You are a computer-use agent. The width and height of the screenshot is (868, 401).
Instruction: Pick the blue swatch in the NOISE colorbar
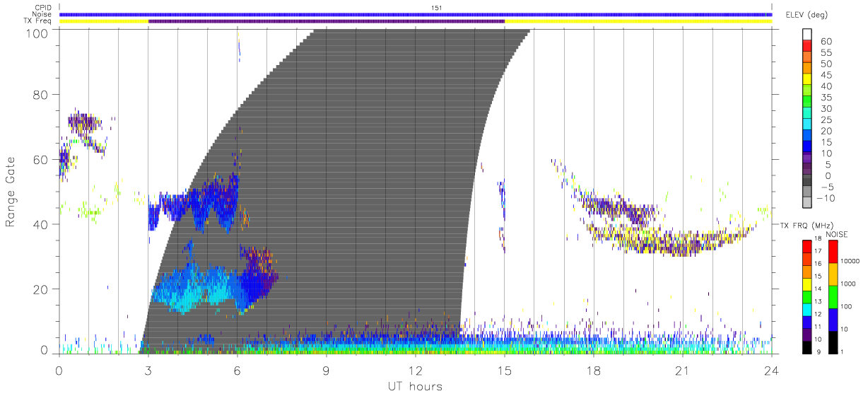[x=833, y=320]
